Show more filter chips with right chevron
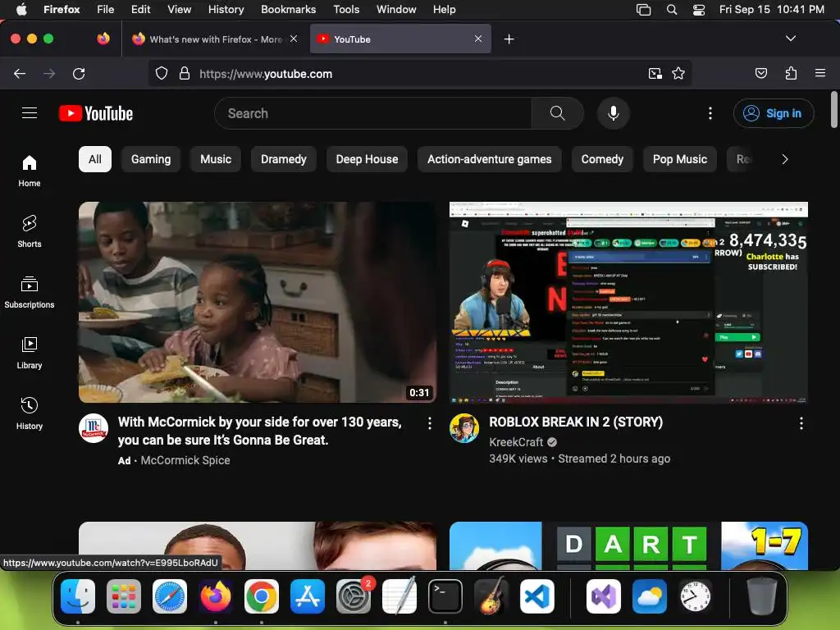This screenshot has width=840, height=630. coord(784,159)
